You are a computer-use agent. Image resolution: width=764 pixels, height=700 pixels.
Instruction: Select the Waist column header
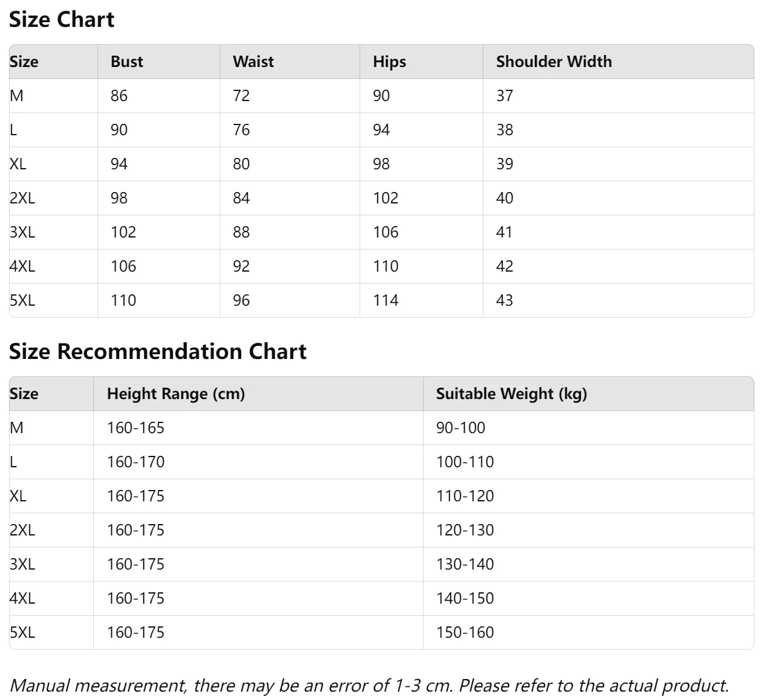[253, 62]
